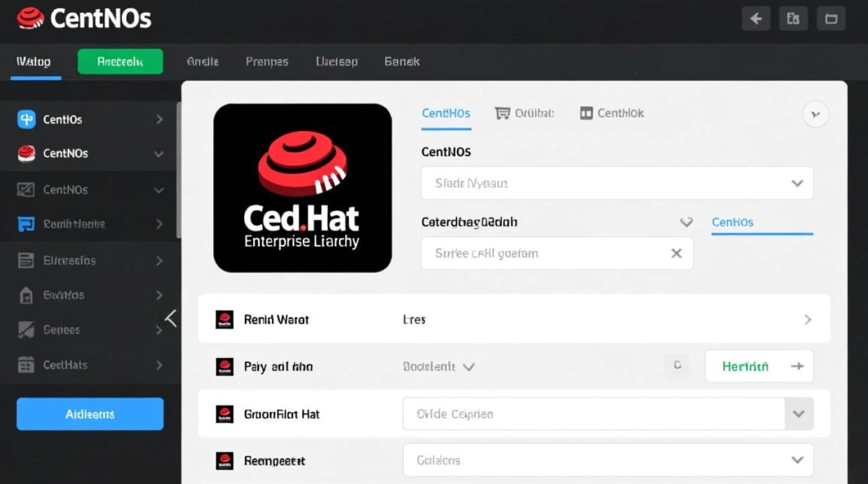Screen dimensions: 868x484
Task: Click the Ced.Hat Enterprise logo thumbnail
Action: 302,188
